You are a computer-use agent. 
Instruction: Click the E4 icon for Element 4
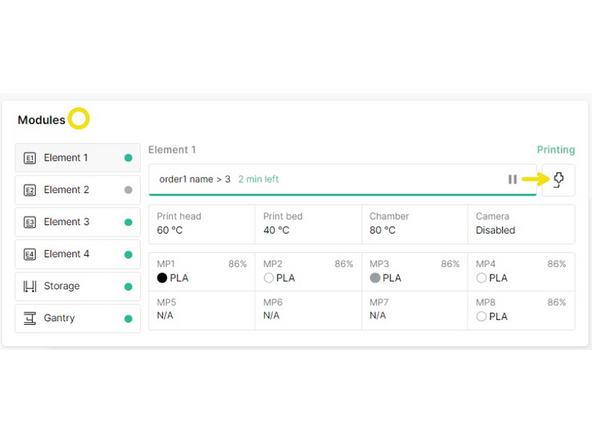(x=30, y=254)
